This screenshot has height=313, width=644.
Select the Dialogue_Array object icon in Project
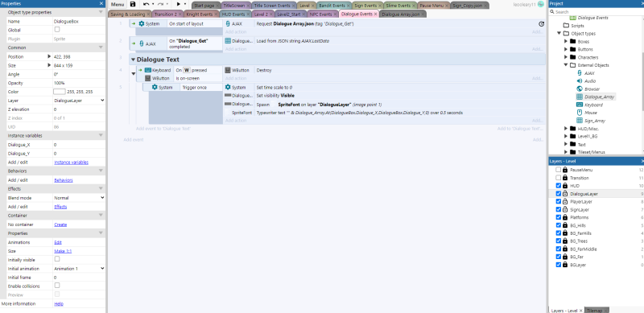[x=580, y=97]
